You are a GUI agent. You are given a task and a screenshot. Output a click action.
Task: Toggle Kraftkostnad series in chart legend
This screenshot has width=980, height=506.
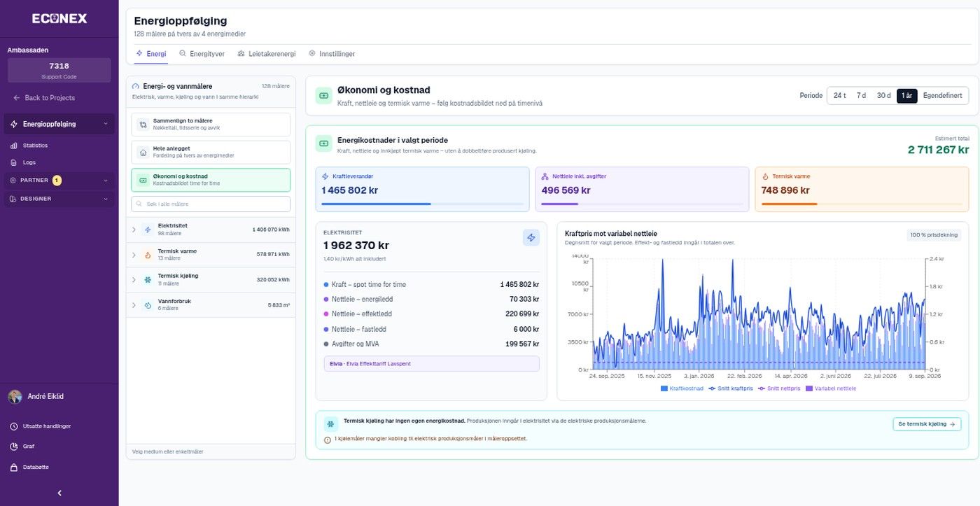(x=681, y=388)
